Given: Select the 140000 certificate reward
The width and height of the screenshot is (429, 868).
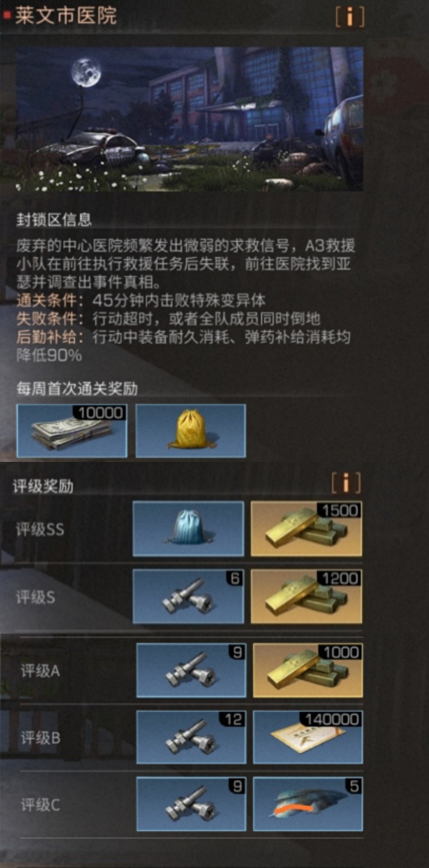Looking at the screenshot, I should click(x=308, y=737).
